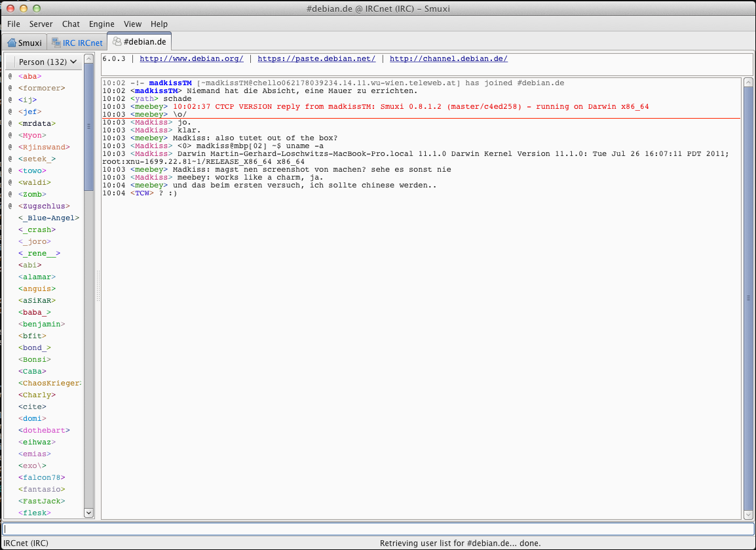Viewport: 756px width, 550px height.
Task: Open the Engine menu
Action: click(x=102, y=24)
